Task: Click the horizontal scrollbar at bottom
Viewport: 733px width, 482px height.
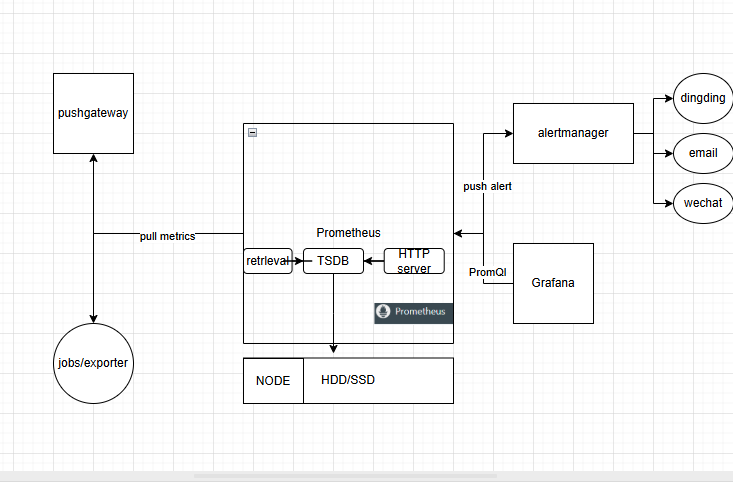Action: [x=345, y=476]
